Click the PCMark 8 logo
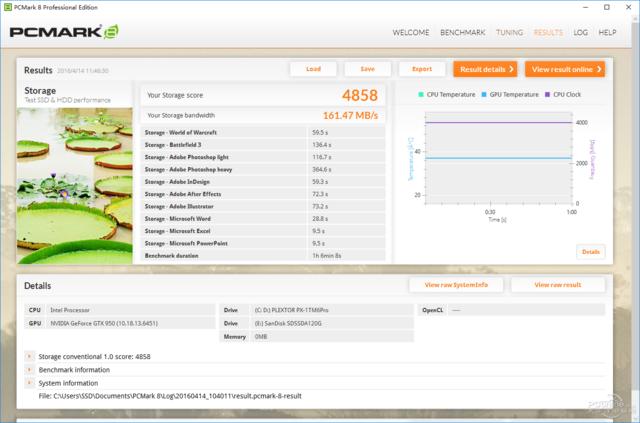Screen dimensions: 640x423 (x=64, y=32)
